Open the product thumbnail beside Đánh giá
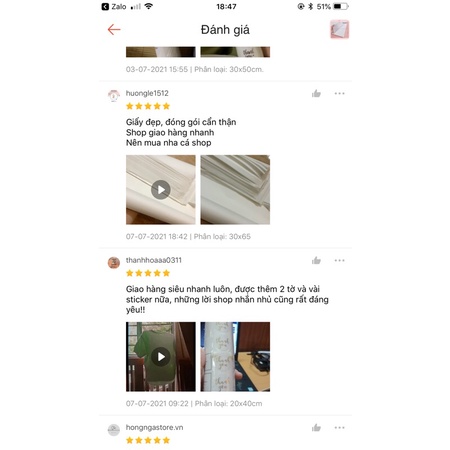Viewport: 450px width, 450px height. pos(339,29)
